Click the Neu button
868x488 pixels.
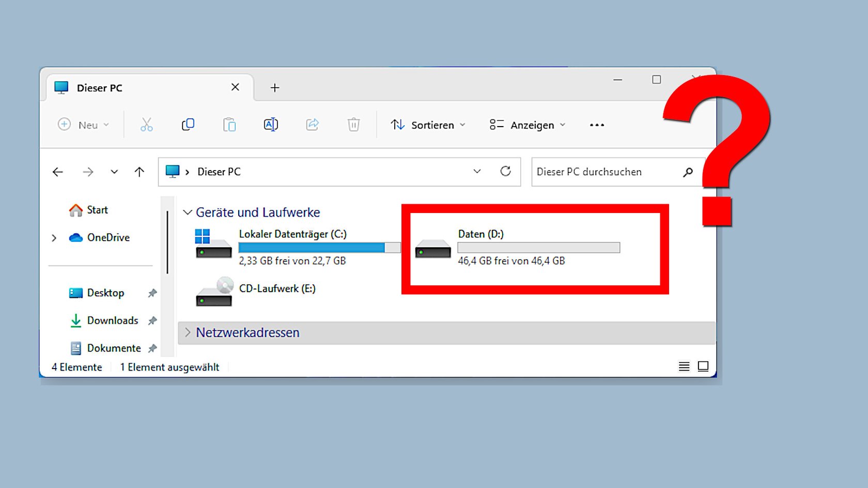click(83, 125)
